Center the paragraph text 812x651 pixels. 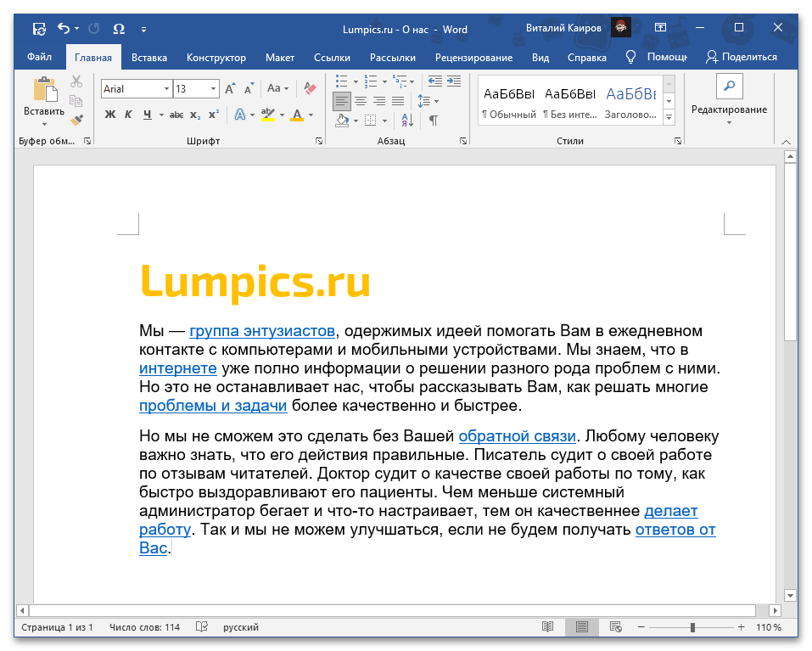pos(361,101)
